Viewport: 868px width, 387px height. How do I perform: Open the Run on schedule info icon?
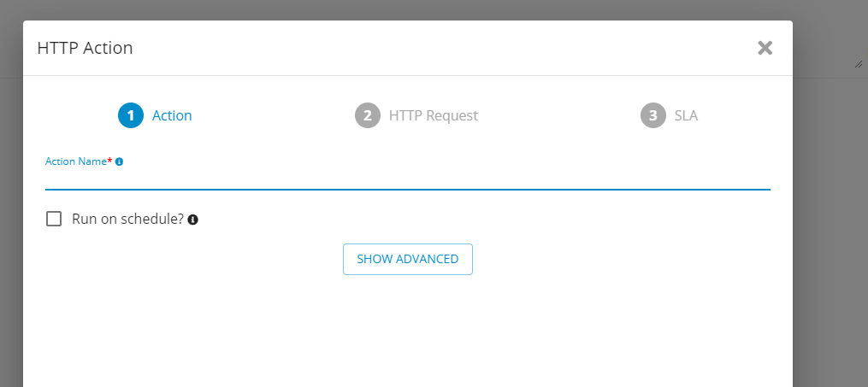click(x=192, y=220)
